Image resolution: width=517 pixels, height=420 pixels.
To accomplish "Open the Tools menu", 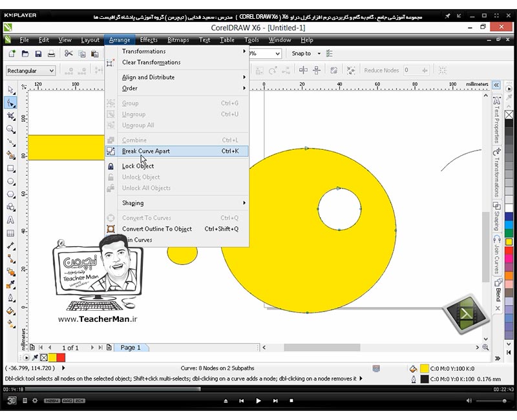I will pos(251,40).
